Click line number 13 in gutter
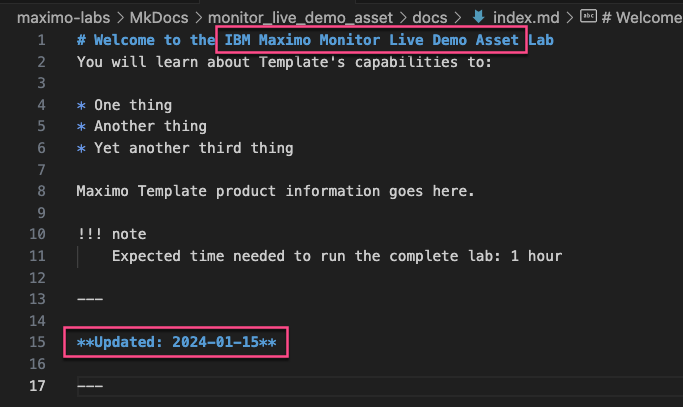The image size is (683, 407). coord(37,299)
